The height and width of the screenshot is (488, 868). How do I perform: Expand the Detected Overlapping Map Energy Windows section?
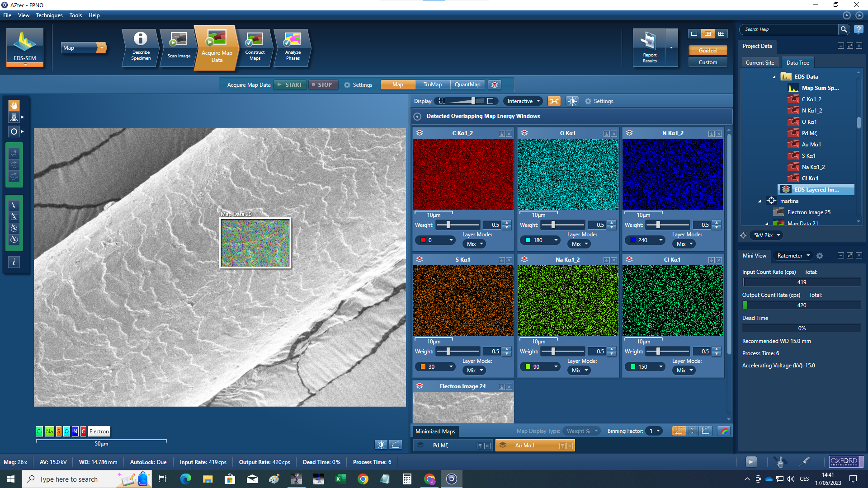417,117
